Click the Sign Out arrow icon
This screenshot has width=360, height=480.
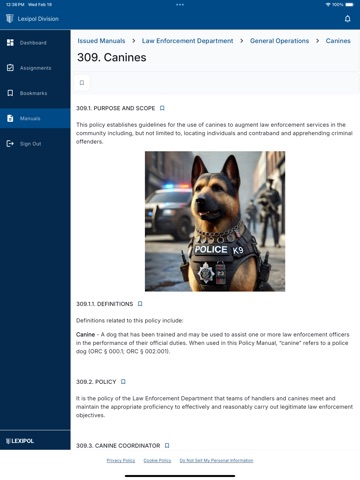(10, 144)
